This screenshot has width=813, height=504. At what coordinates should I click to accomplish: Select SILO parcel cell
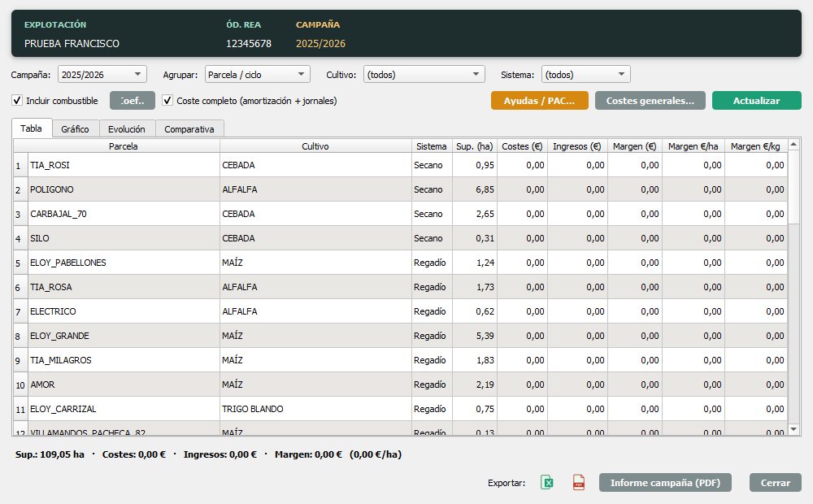click(124, 238)
